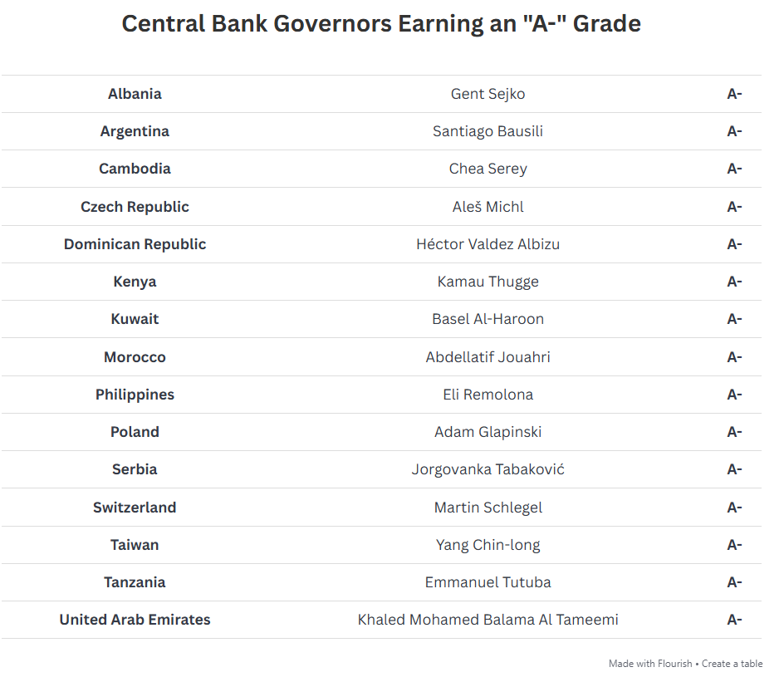
Task: Click governor name Gent Sejko
Action: [x=488, y=94]
